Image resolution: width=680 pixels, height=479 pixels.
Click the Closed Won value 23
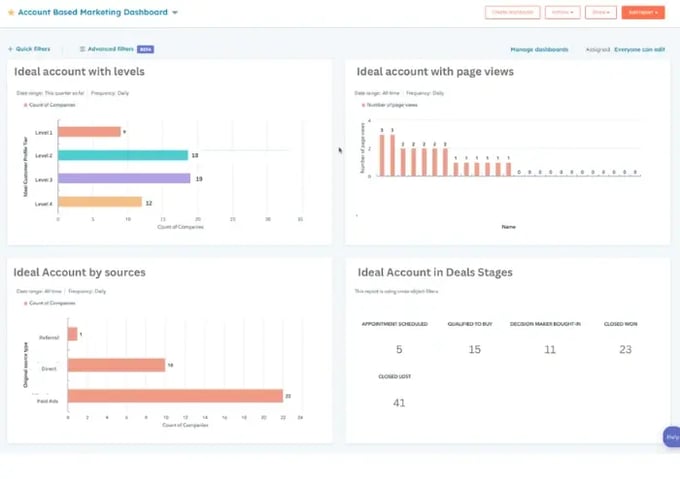click(626, 349)
